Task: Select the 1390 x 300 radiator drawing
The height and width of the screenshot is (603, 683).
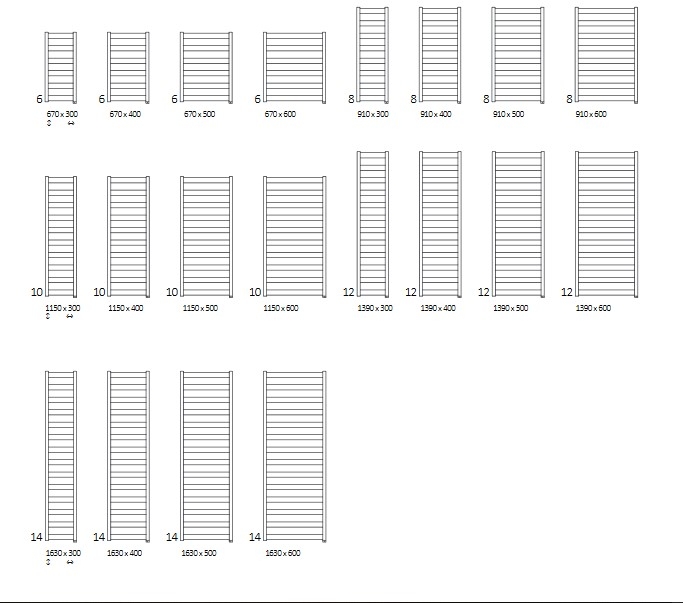Action: [372, 224]
